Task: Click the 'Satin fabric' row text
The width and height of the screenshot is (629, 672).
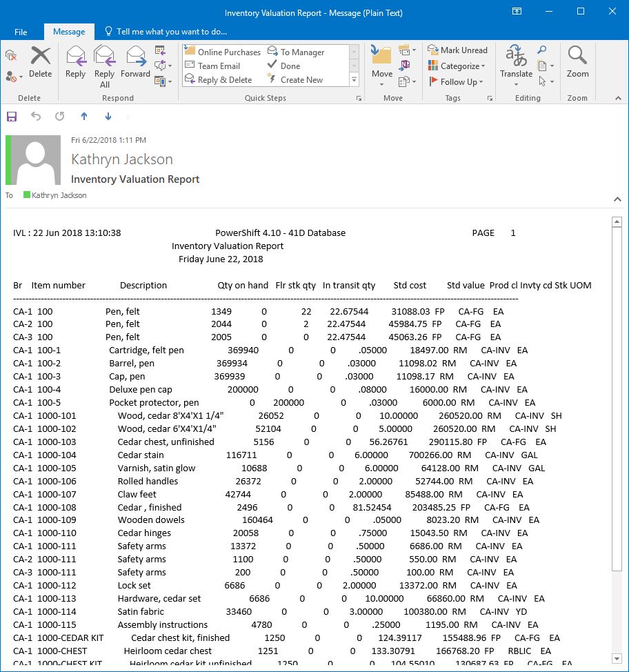Action: [x=141, y=611]
